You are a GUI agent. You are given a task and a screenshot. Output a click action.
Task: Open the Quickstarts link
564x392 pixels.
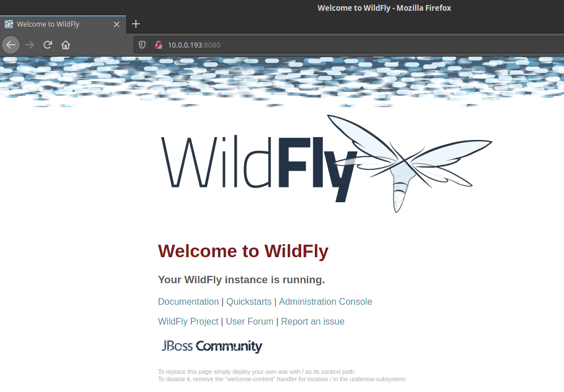[x=249, y=302]
